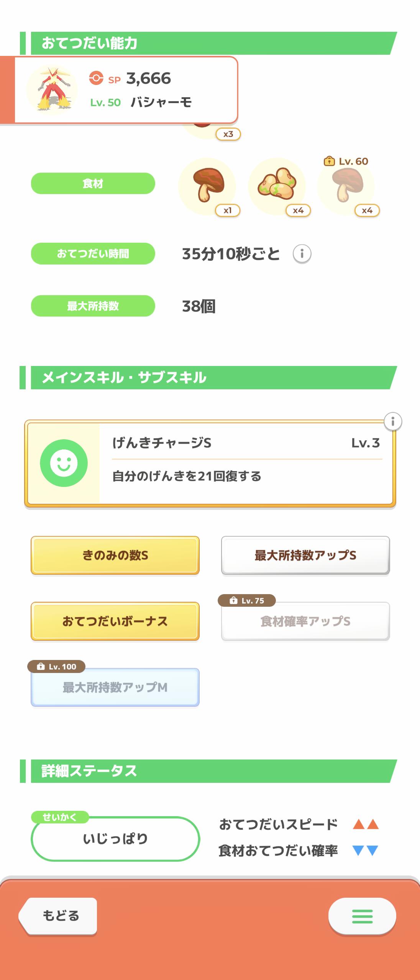Tap the red up arrows for おてつだいスピード
The image size is (420, 980).
(x=366, y=824)
